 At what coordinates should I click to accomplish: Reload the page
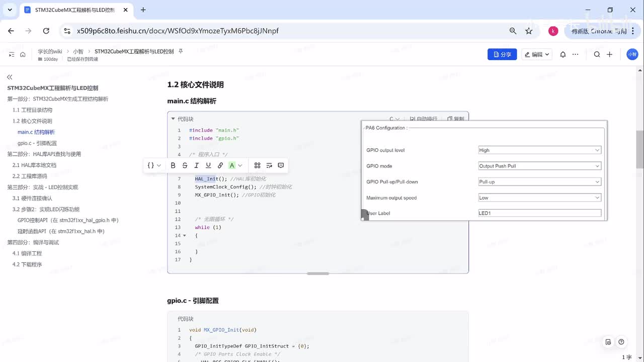point(46,31)
